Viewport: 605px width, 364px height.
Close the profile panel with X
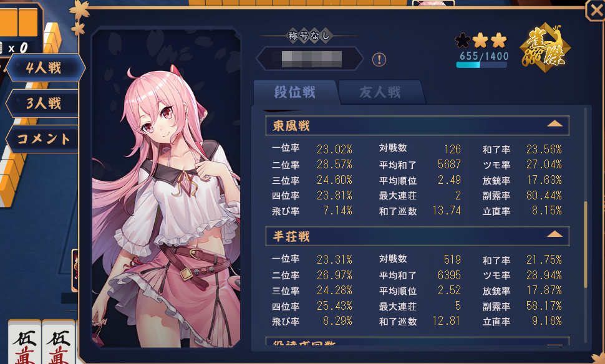click(x=596, y=10)
